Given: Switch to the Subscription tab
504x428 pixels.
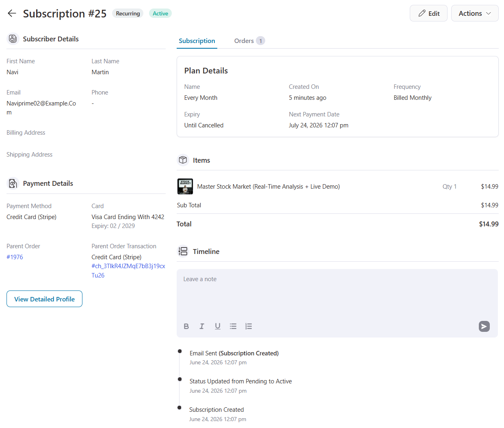Looking at the screenshot, I should [197, 41].
